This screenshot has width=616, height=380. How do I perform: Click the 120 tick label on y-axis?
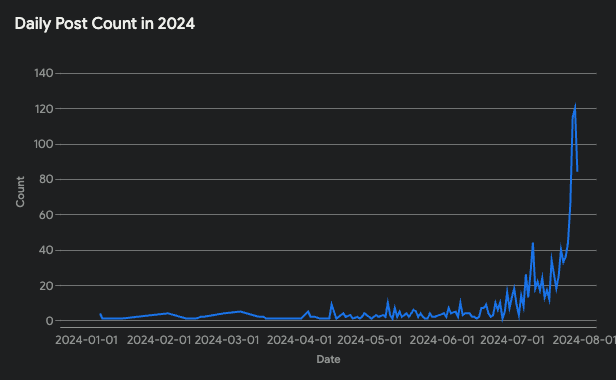coord(44,109)
